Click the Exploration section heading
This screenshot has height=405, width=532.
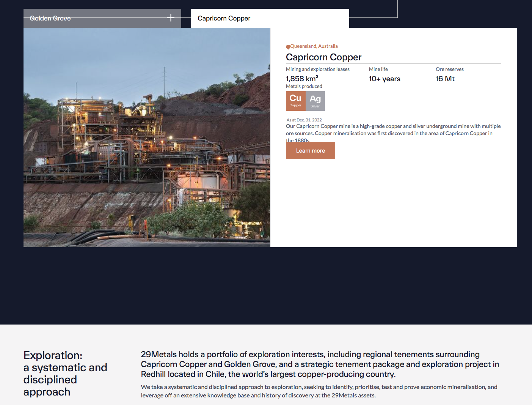click(65, 373)
